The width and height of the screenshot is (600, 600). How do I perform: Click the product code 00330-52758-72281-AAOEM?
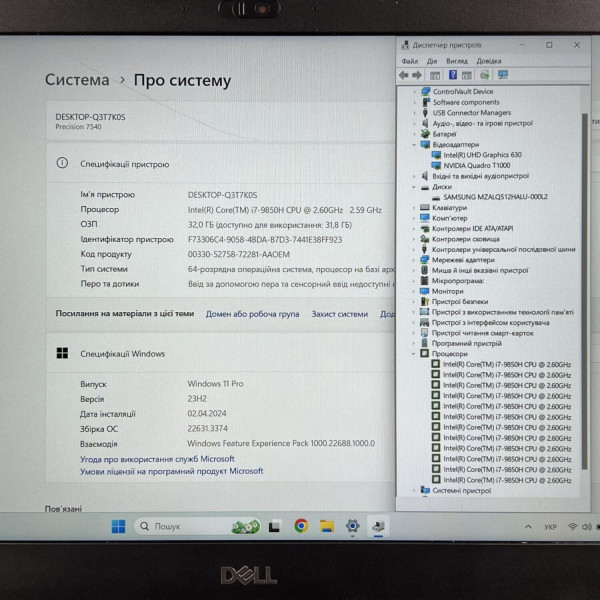coord(238,254)
